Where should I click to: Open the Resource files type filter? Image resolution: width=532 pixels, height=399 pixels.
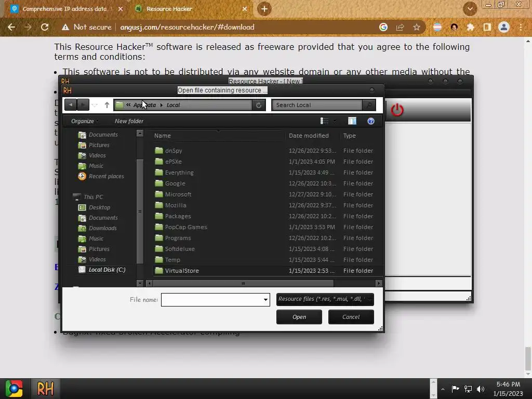(325, 299)
